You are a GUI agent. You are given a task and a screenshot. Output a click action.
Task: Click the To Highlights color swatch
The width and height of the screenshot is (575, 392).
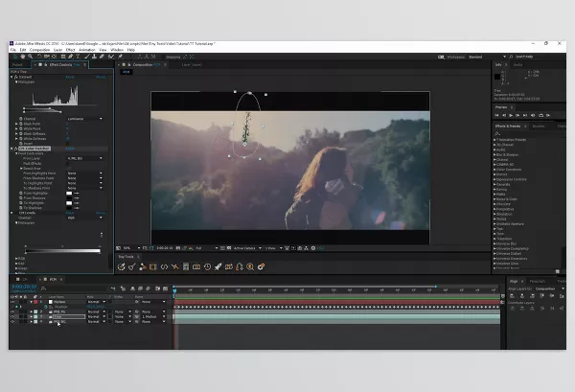[x=69, y=203]
